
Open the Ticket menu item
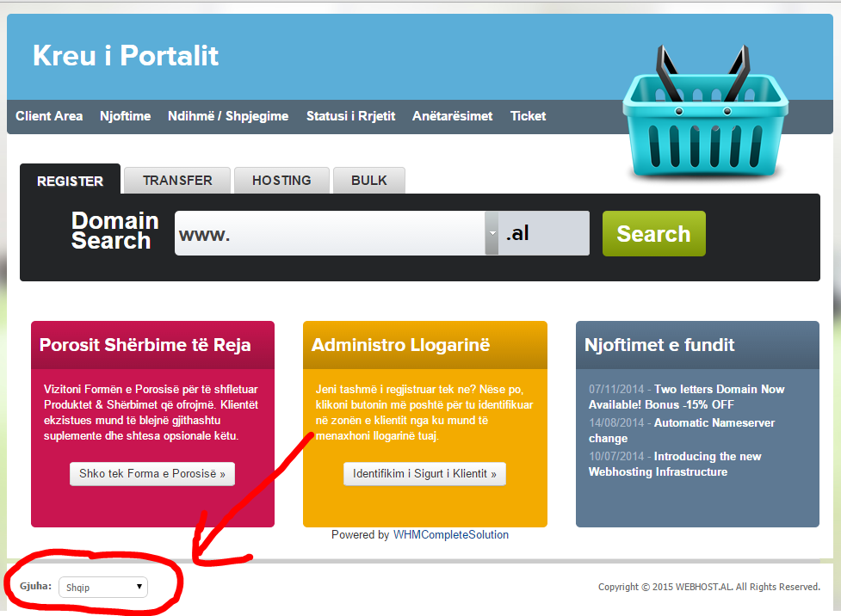point(528,116)
